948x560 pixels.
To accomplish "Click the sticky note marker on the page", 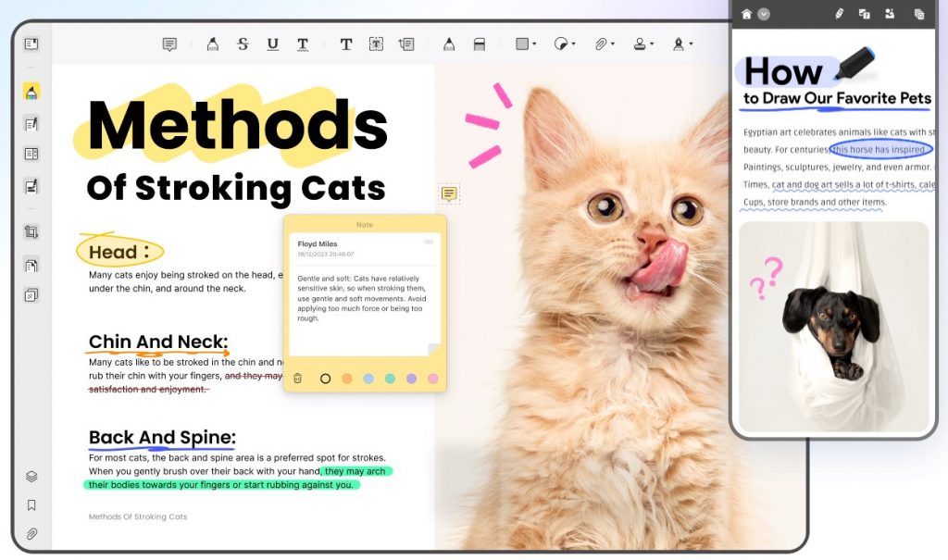I will coord(449,193).
